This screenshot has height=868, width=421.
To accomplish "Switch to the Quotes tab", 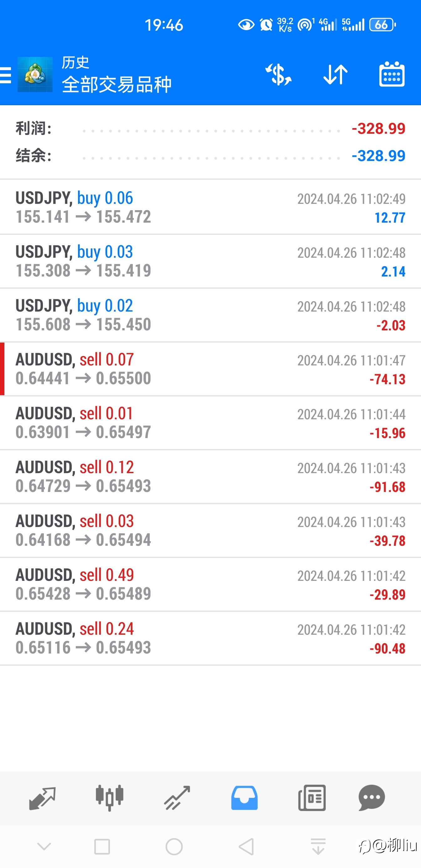I will click(x=43, y=798).
